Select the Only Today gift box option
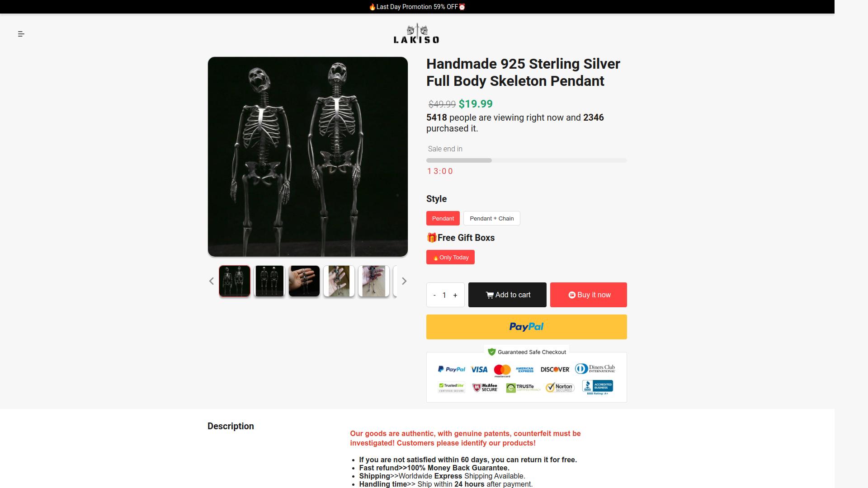Viewport: 868px width, 488px height. point(450,257)
